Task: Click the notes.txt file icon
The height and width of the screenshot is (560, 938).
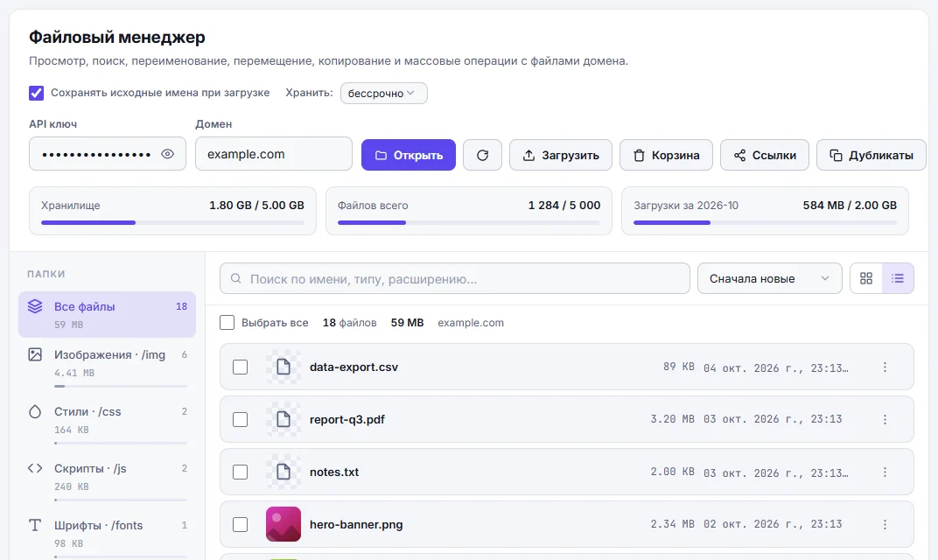Action: [283, 472]
